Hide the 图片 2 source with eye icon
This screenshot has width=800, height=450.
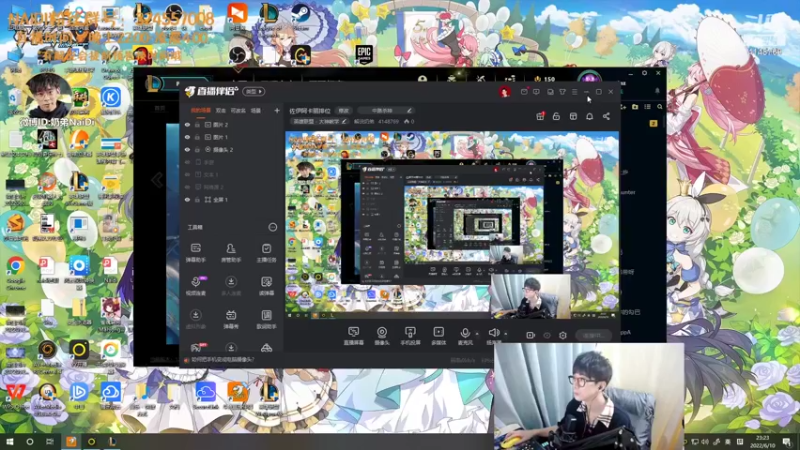[187, 124]
